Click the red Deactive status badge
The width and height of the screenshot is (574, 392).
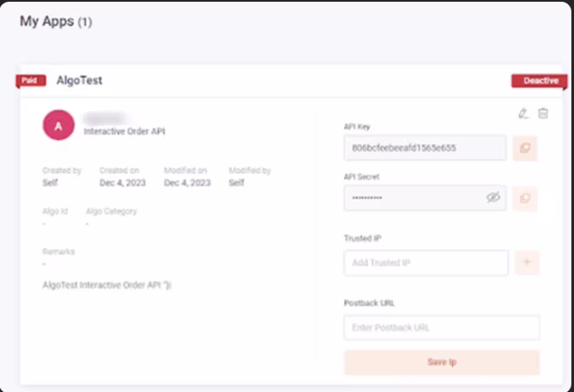pyautogui.click(x=538, y=81)
